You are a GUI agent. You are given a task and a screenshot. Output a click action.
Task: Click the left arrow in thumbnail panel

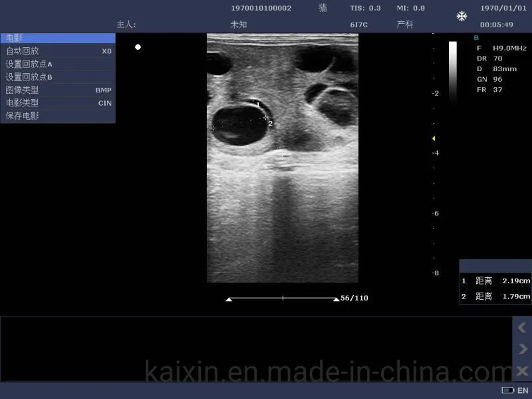[522, 327]
